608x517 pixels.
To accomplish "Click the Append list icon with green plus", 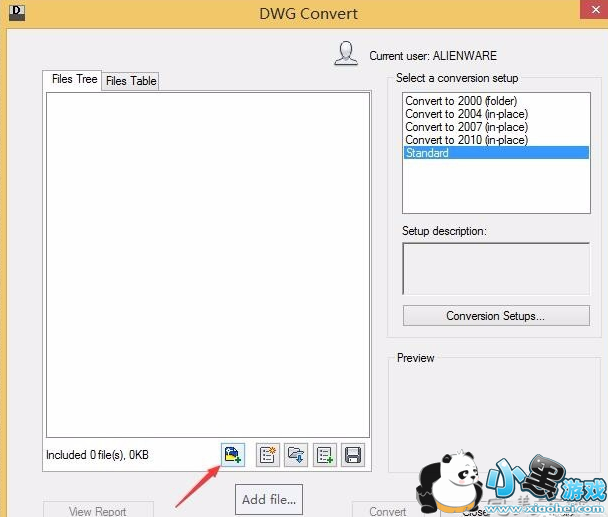I will point(325,455).
